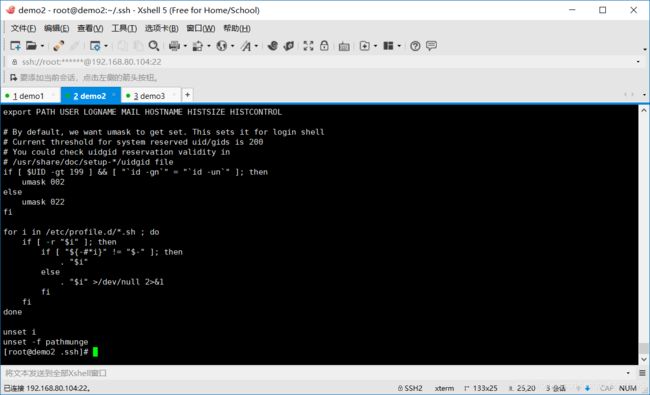This screenshot has height=395, width=650.
Task: Expand the Print dropdown arrow
Action: (x=185, y=46)
